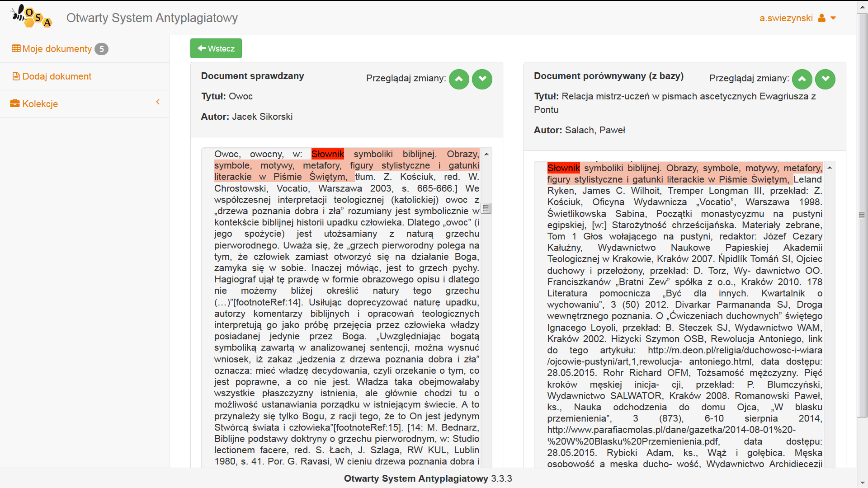868x488 pixels.
Task: Open the a.swiezynski user menu
Action: [797, 18]
